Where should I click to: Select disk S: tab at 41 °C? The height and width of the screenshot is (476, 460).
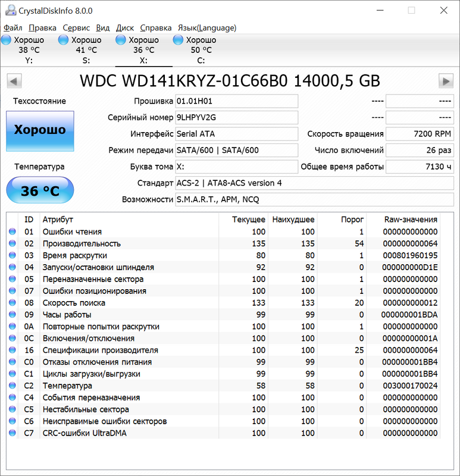(x=86, y=50)
